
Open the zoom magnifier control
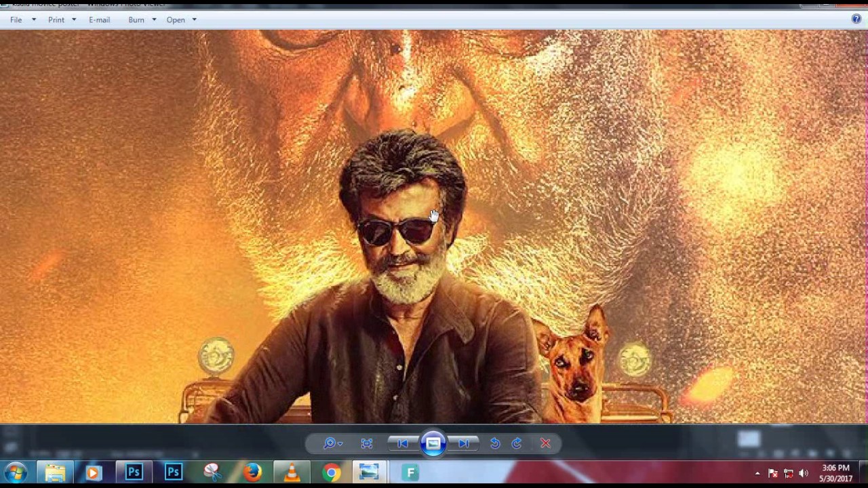[x=332, y=443]
